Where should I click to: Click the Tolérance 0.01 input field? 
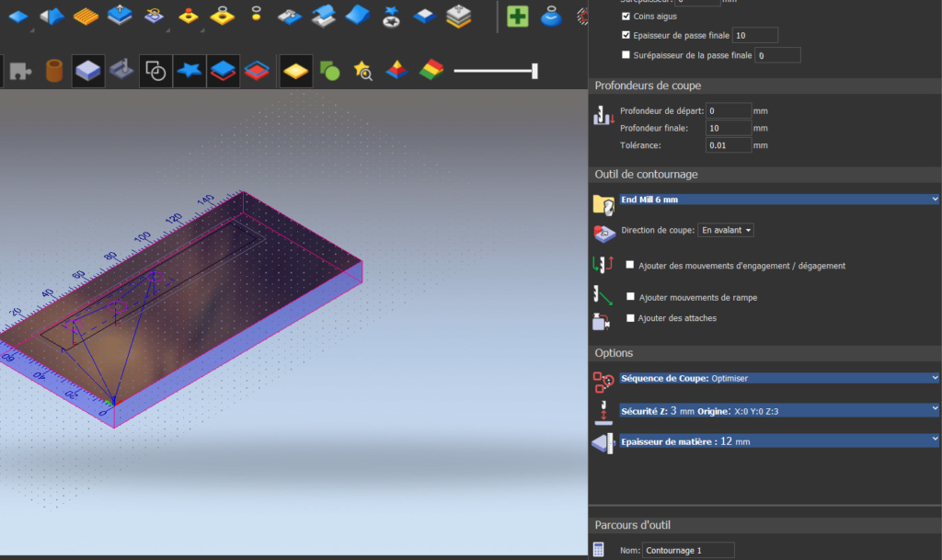click(x=729, y=145)
